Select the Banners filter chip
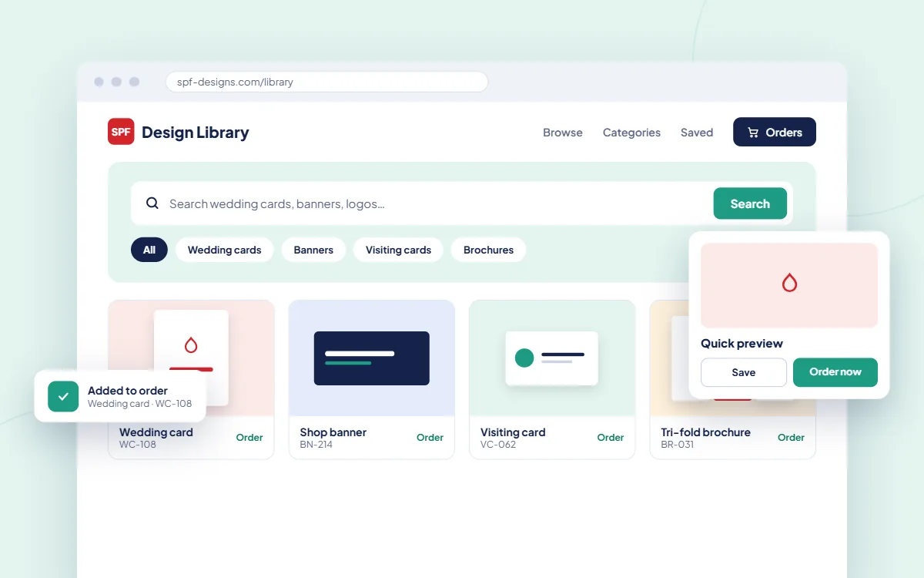Viewport: 924px width, 578px height. tap(313, 250)
